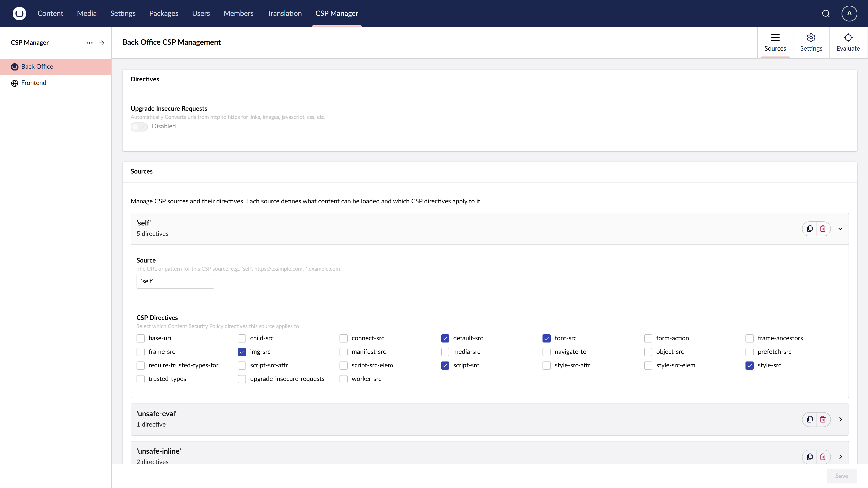
Task: Click the 'self' source input field
Action: 175,281
